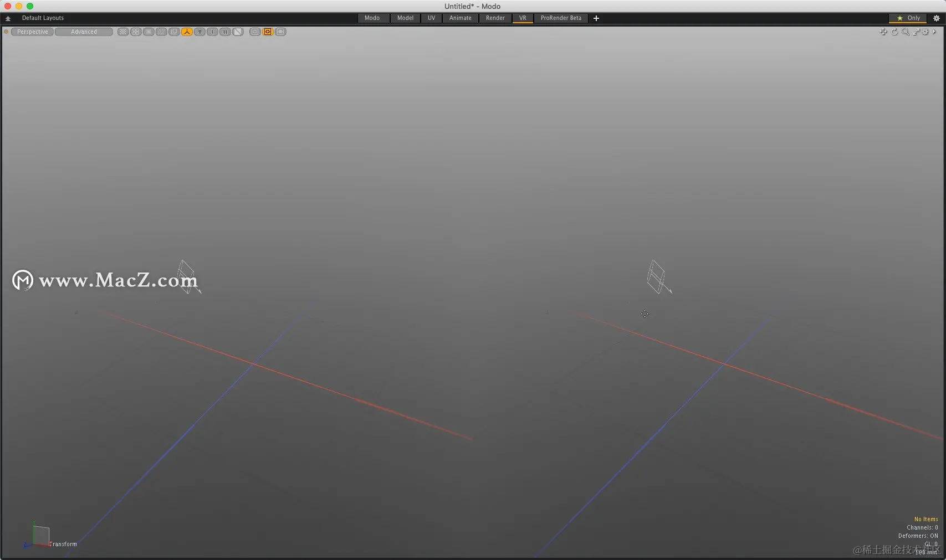
Task: Click the highlighted orange frame-target icon
Action: click(x=268, y=32)
